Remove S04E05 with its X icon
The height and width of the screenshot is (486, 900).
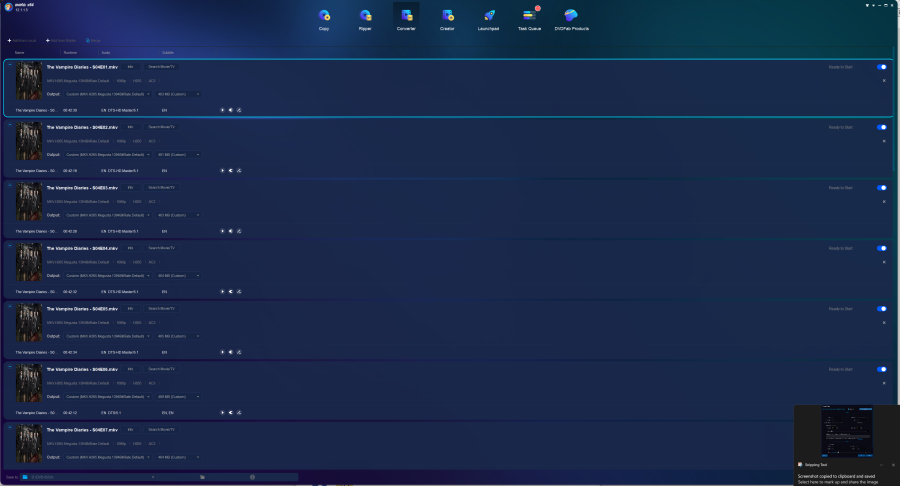(884, 323)
